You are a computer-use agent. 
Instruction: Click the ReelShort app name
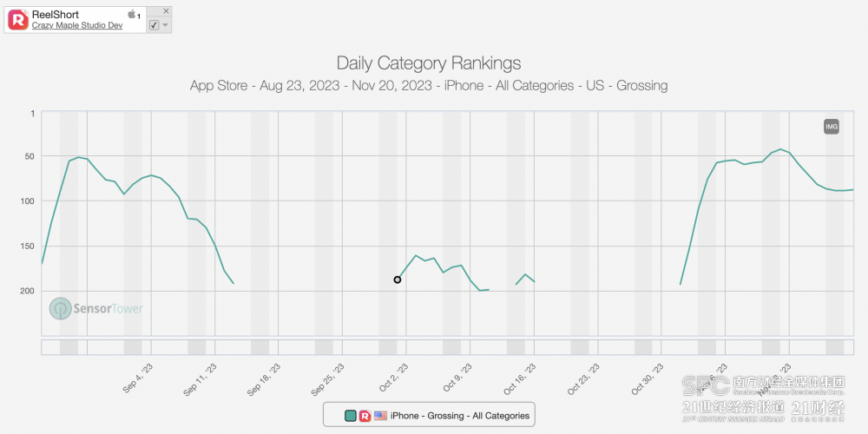[x=56, y=15]
